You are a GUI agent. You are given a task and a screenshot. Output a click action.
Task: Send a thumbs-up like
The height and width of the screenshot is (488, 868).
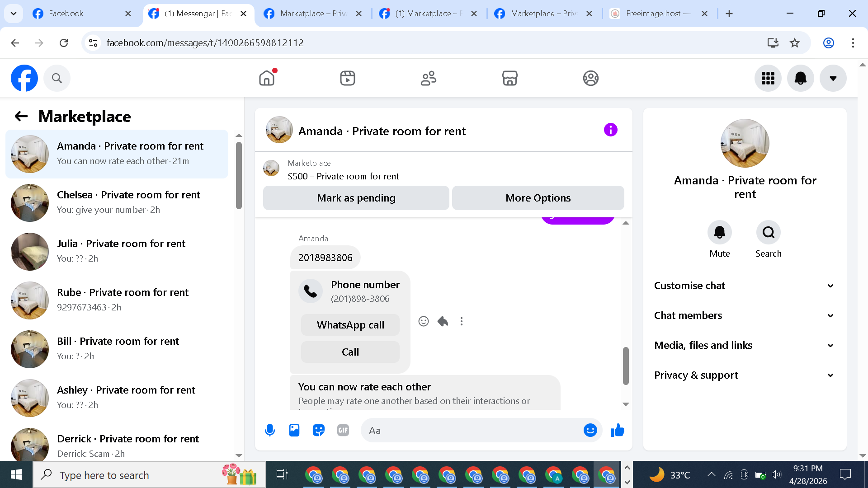tap(617, 430)
